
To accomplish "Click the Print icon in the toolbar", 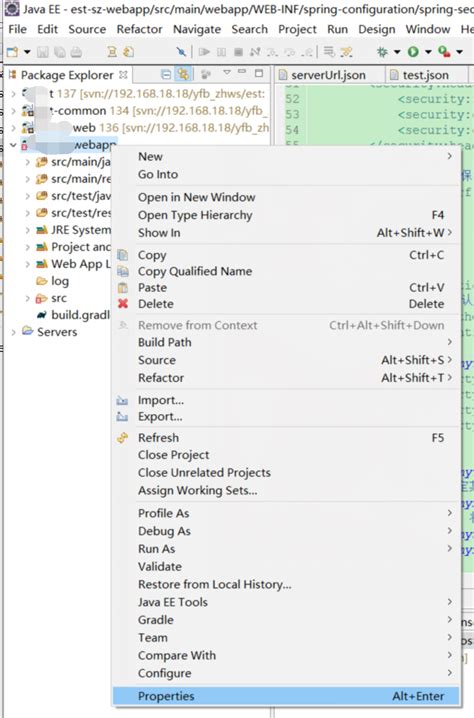I will click(x=76, y=52).
